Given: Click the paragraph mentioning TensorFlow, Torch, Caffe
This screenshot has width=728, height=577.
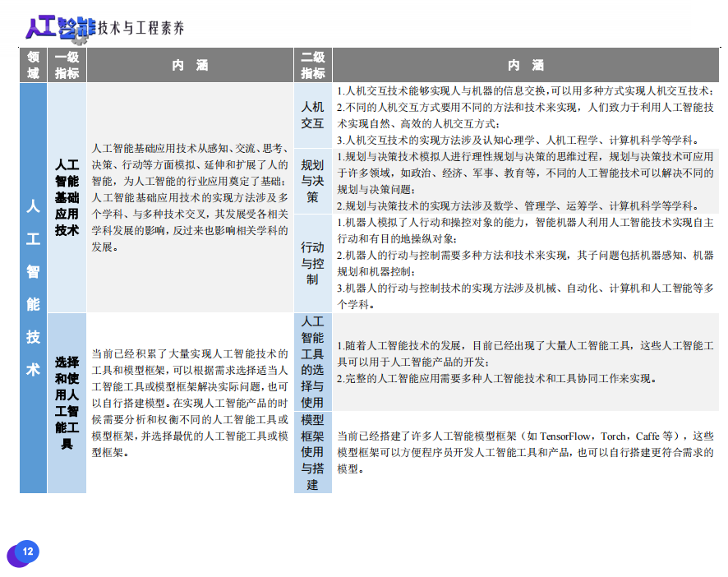Looking at the screenshot, I should point(525,452).
